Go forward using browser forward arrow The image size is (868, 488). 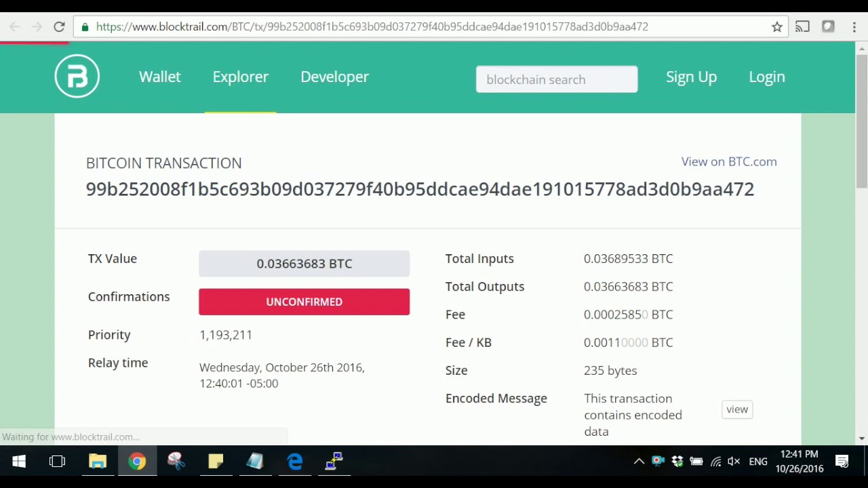pyautogui.click(x=37, y=26)
